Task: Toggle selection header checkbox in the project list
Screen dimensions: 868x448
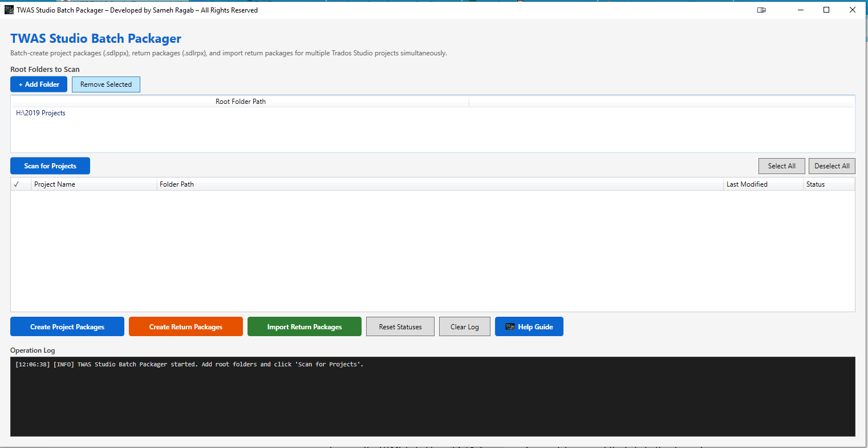Action: coord(15,184)
